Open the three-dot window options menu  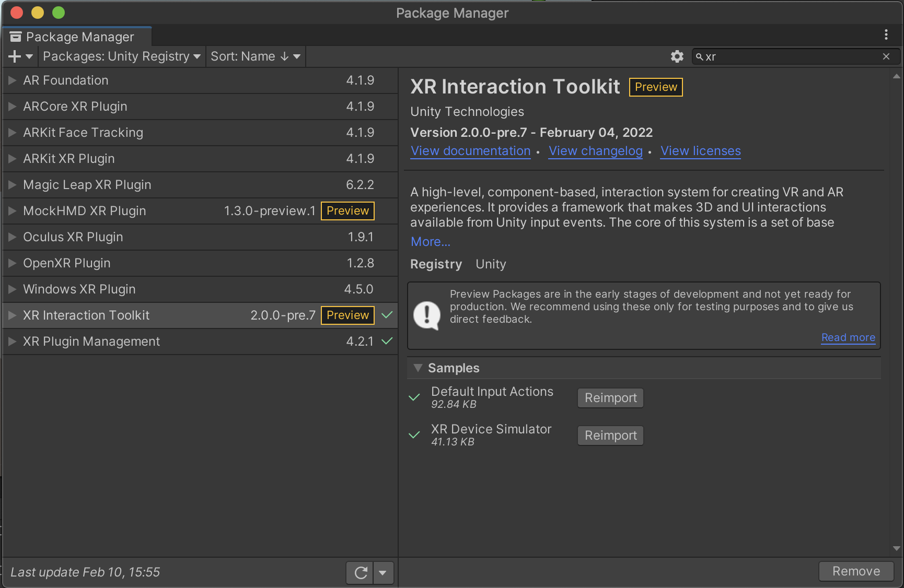pos(886,34)
